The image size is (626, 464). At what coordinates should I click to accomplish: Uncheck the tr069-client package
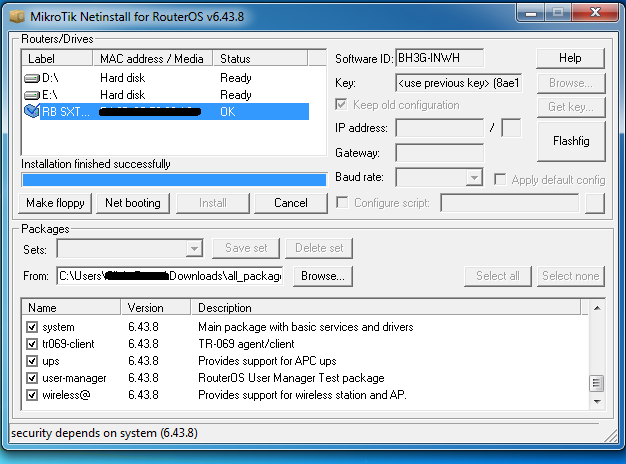coord(32,344)
